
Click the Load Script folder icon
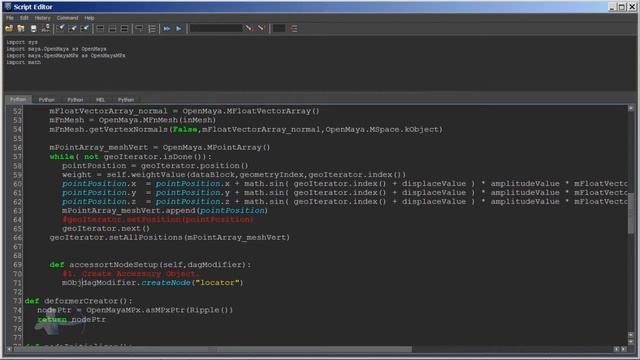9,29
